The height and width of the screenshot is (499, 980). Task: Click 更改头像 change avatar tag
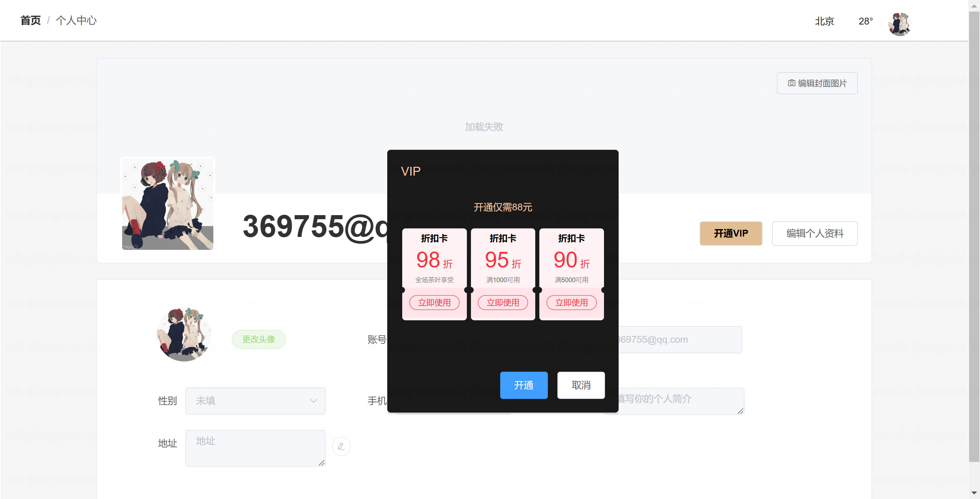(259, 339)
